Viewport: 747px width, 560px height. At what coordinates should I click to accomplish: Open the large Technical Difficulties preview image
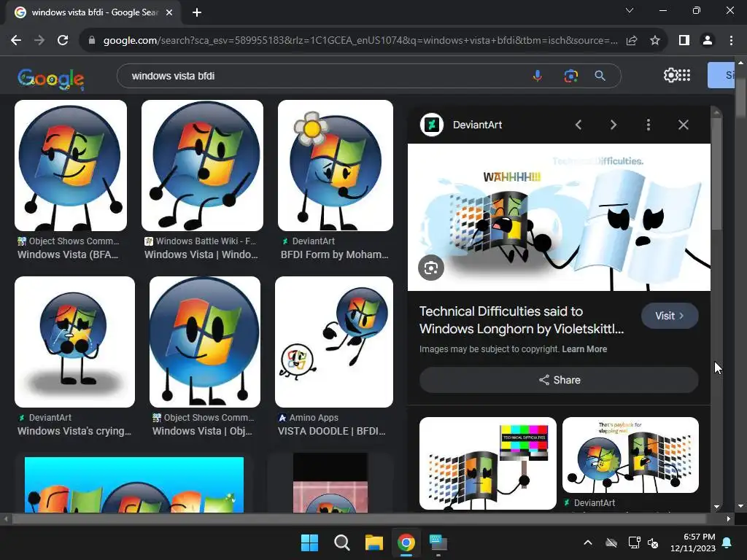click(x=559, y=217)
